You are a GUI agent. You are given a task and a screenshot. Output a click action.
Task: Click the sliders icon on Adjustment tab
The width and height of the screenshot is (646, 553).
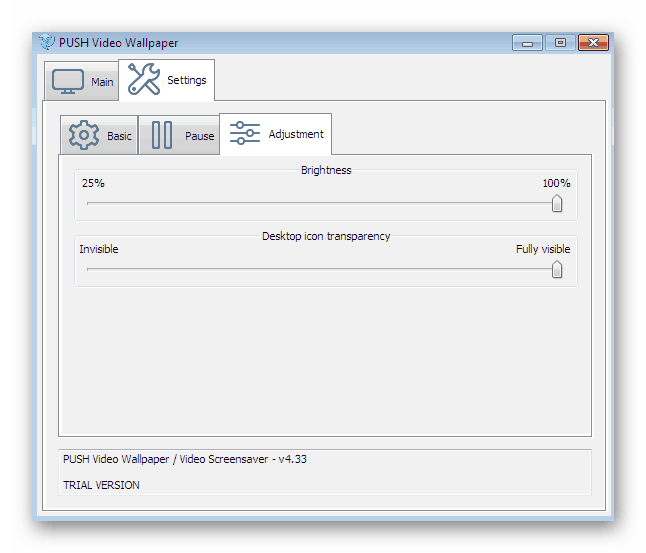(245, 133)
